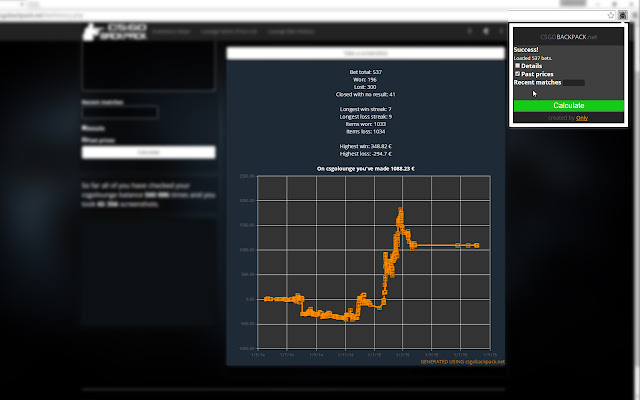This screenshot has height=400, width=640.
Task: Select 'Closed with no result: 41' text
Action: (365, 94)
